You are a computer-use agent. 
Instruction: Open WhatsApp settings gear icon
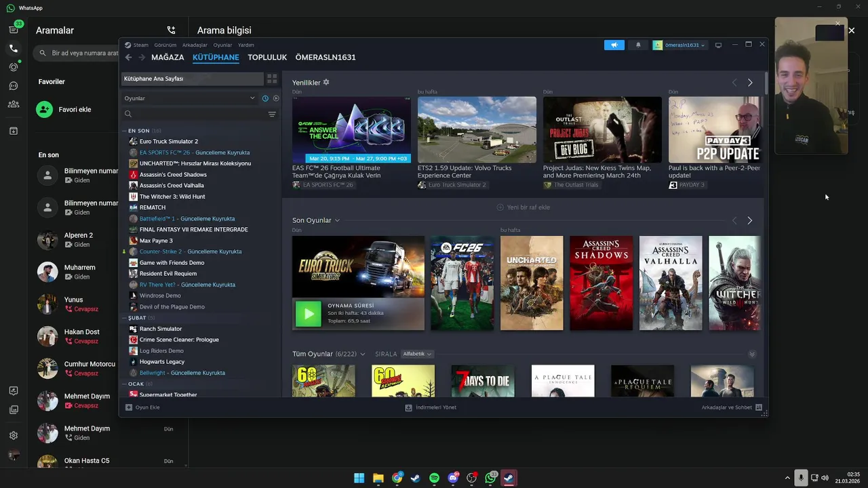pyautogui.click(x=14, y=436)
